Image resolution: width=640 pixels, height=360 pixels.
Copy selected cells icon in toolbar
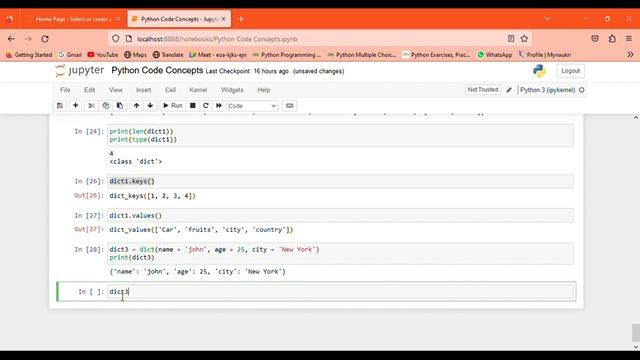(106, 106)
